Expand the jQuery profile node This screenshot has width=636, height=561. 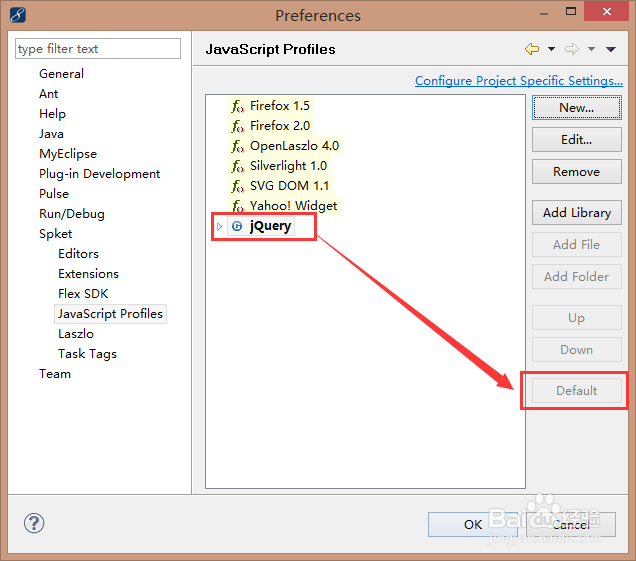click(x=219, y=226)
